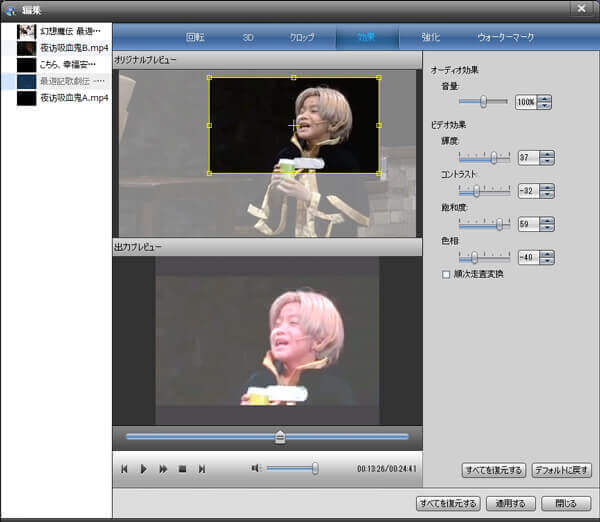Skip to previous frame button
Viewport: 600px width, 522px height.
(x=124, y=468)
